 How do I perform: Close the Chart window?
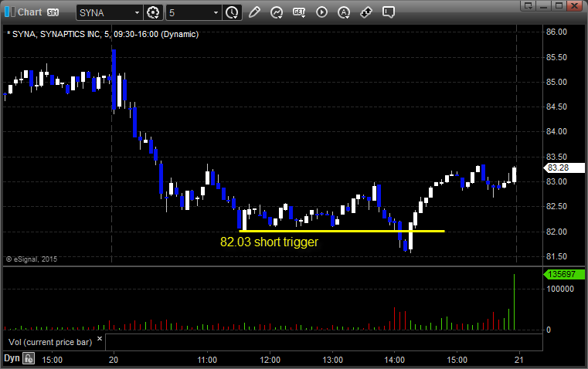pos(575,5)
